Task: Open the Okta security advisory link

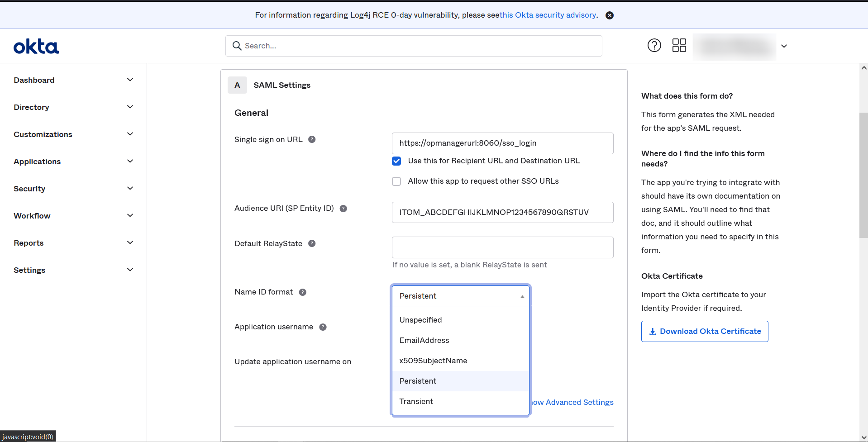Action: pyautogui.click(x=548, y=15)
